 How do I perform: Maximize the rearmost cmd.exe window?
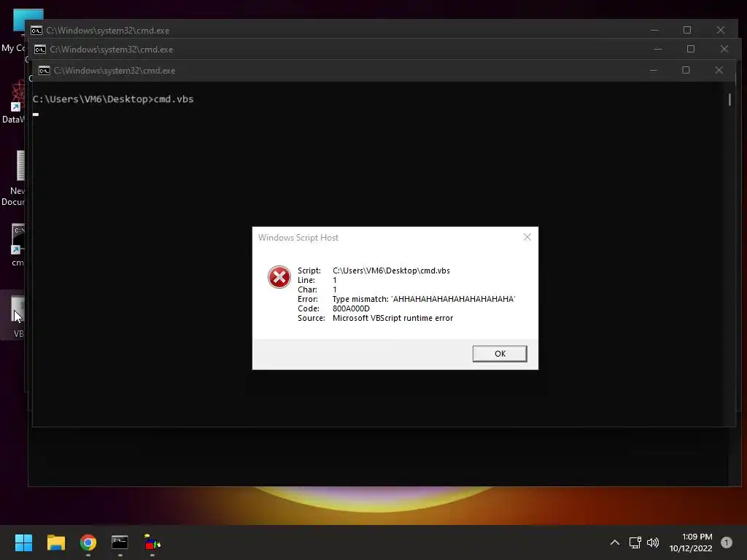[687, 30]
